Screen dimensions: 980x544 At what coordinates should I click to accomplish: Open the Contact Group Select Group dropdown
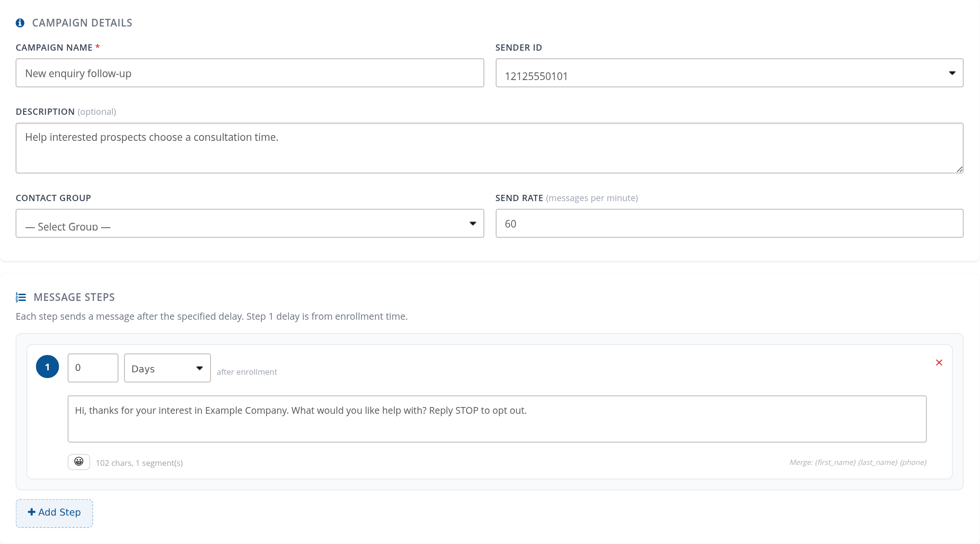pos(250,223)
